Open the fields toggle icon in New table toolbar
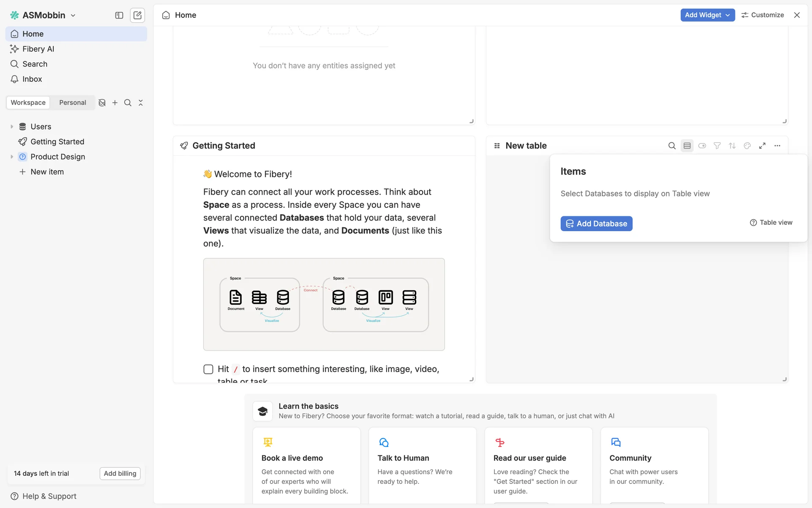Viewport: 812px width, 508px height. pos(702,146)
